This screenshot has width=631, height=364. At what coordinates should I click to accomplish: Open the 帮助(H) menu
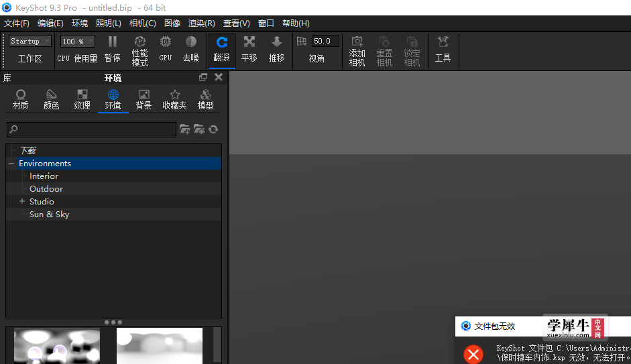pos(296,23)
